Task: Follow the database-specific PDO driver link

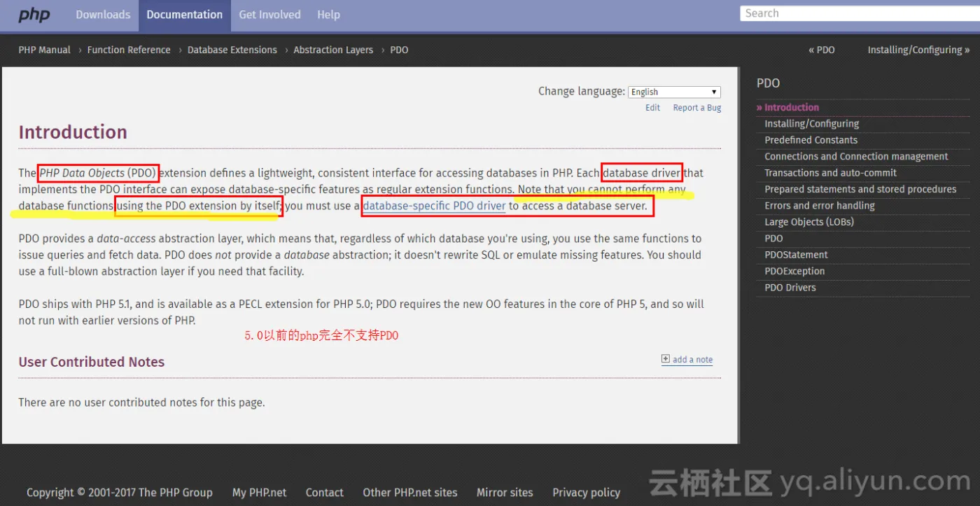Action: (434, 206)
